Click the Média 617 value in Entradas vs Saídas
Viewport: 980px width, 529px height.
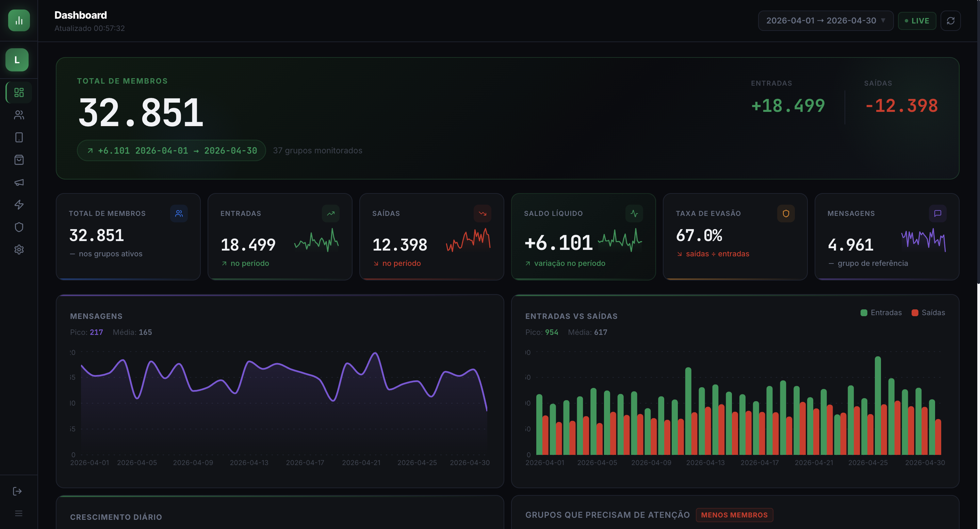(601, 332)
